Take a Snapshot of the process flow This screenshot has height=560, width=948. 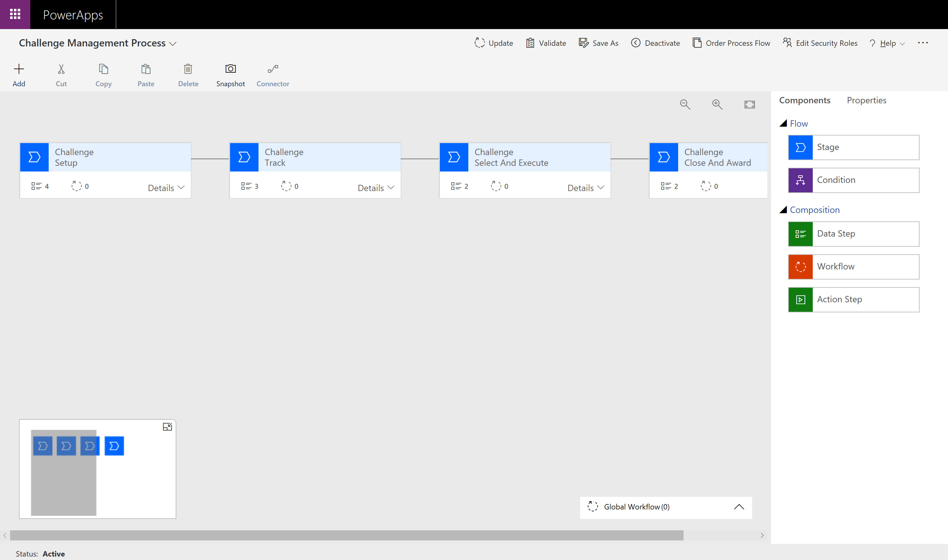(x=231, y=74)
